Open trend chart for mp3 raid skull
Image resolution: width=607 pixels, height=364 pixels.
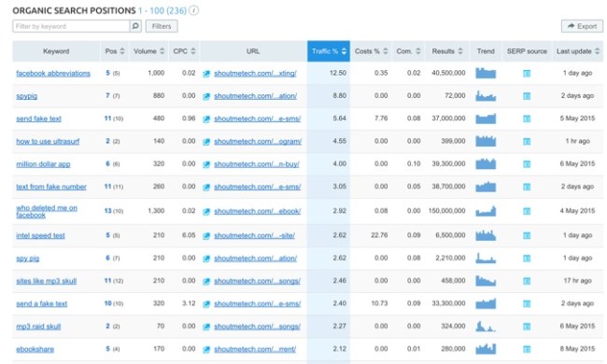[486, 326]
